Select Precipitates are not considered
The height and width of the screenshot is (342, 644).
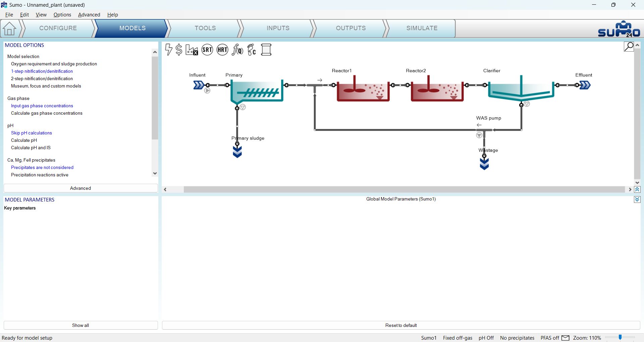coord(42,167)
